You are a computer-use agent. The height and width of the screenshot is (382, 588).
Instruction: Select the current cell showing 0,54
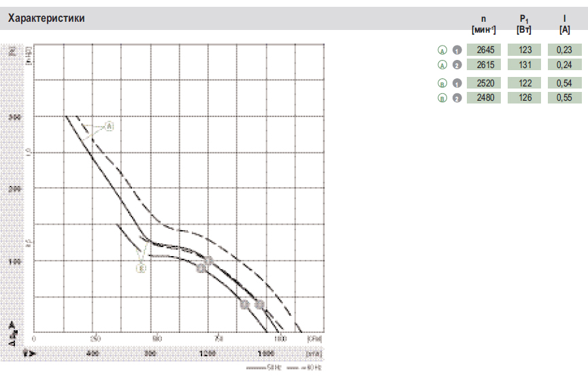564,84
